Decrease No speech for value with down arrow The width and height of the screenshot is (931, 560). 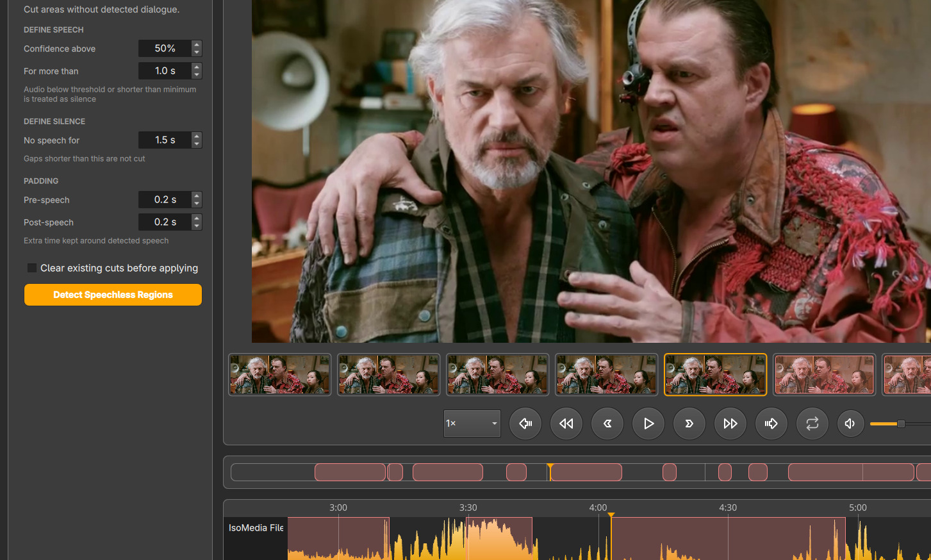[x=197, y=144]
